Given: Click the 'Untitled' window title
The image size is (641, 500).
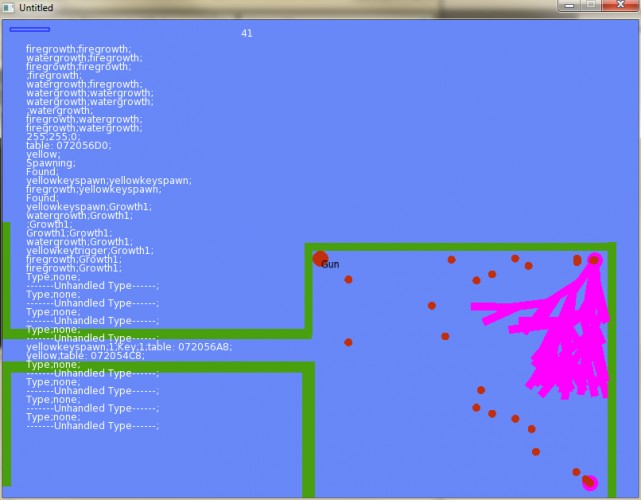Looking at the screenshot, I should (36, 8).
